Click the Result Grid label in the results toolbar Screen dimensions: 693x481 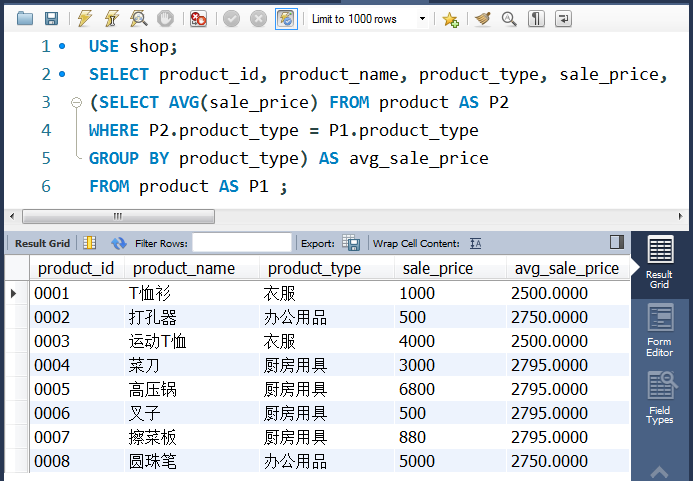pyautogui.click(x=42, y=244)
